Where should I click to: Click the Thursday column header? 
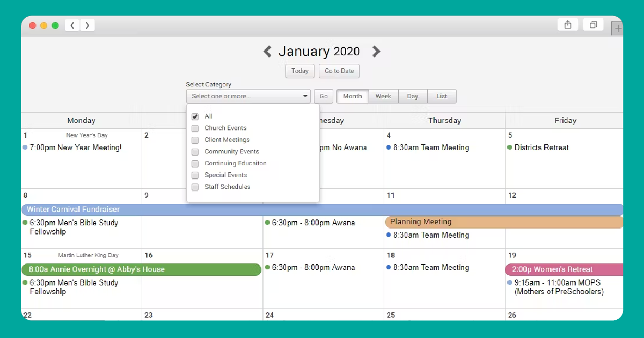(x=444, y=121)
